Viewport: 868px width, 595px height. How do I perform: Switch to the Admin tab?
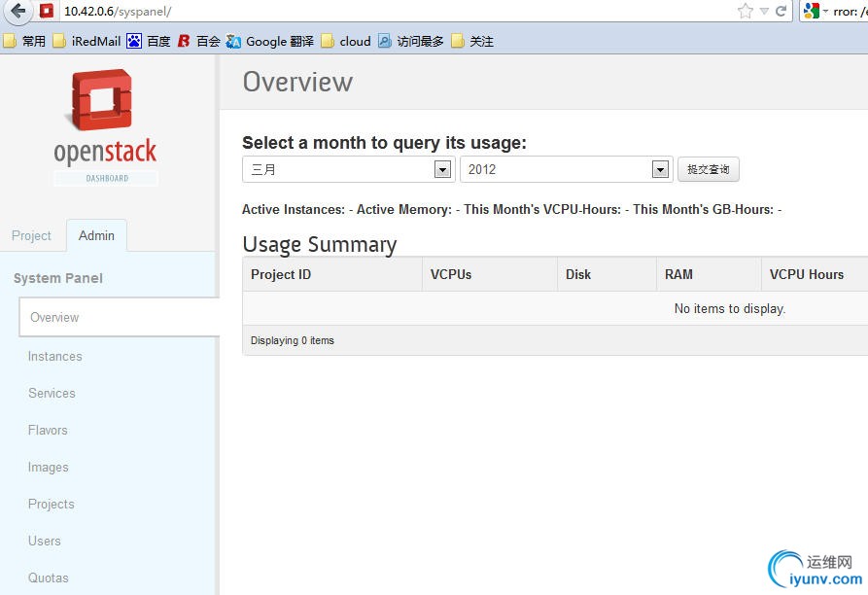coord(96,236)
